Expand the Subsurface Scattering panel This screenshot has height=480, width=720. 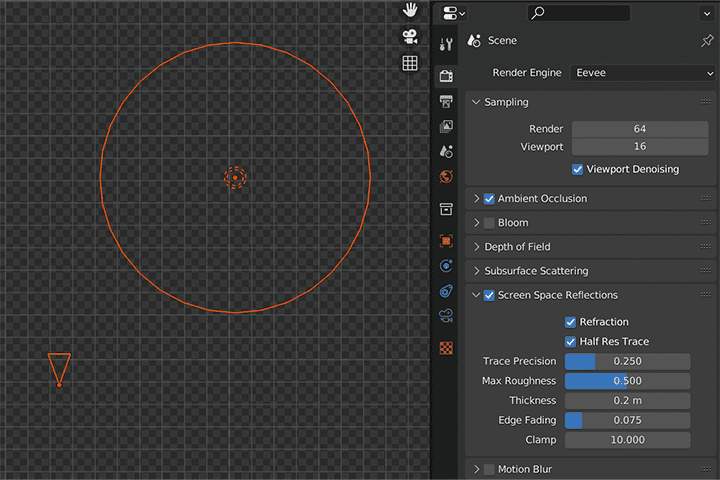coord(476,271)
